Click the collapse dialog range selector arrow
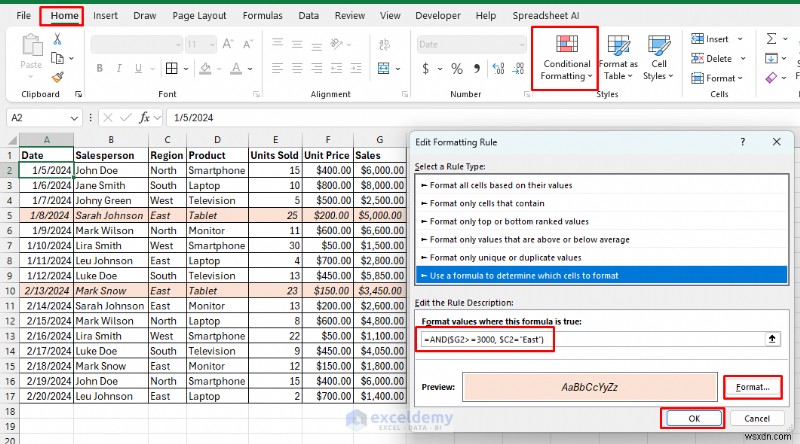Viewport: 800px width, 444px height. click(772, 339)
